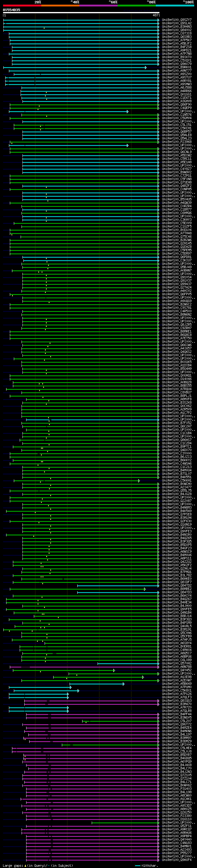Image resolution: width=197 pixels, height=868 pixels.
Task: Select the UniRef100_A6S8Y4 label
Action: pyautogui.click(x=177, y=643)
